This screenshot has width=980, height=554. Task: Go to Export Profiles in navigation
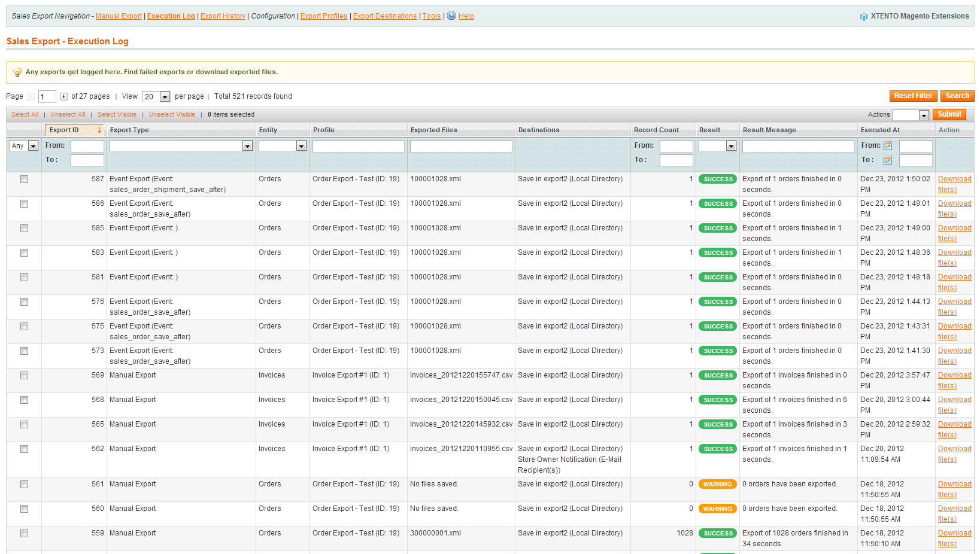(x=324, y=16)
